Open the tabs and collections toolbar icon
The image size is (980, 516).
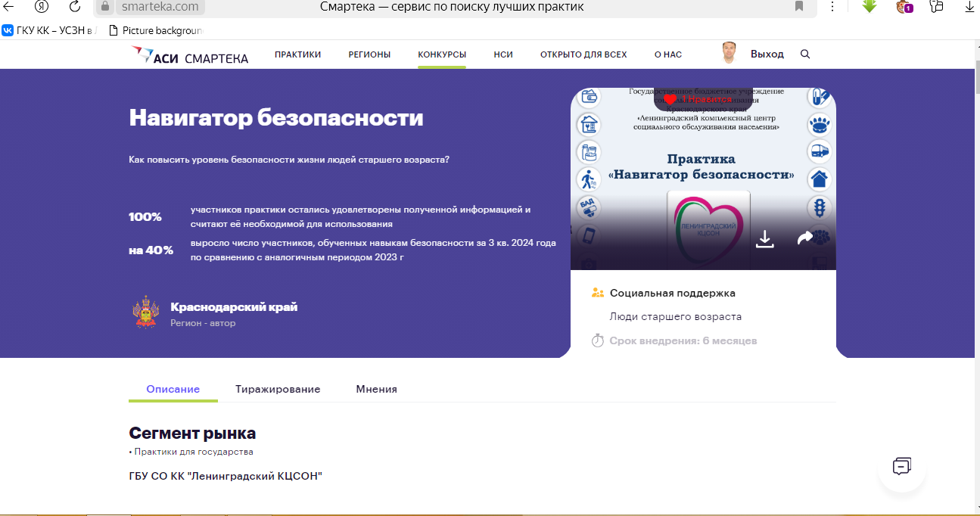click(937, 7)
